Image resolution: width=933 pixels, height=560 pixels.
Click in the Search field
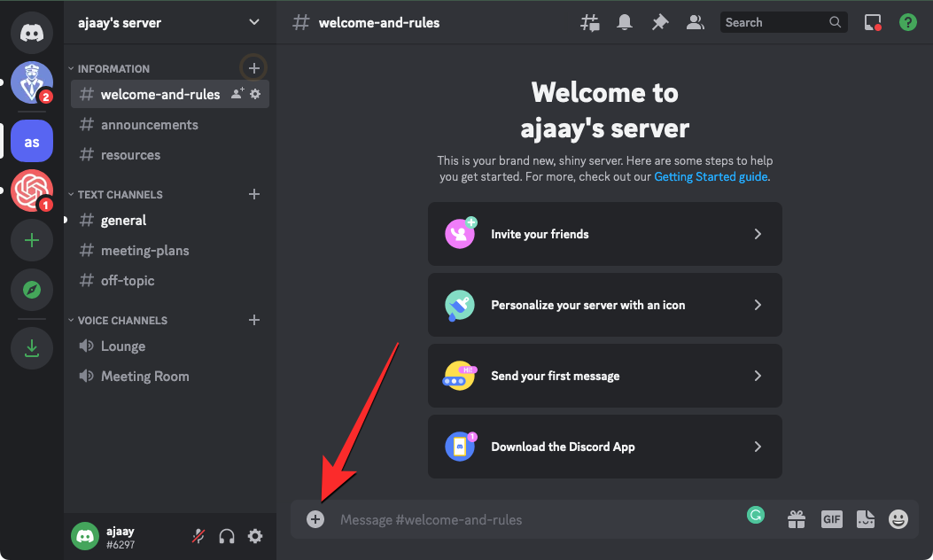coord(774,22)
